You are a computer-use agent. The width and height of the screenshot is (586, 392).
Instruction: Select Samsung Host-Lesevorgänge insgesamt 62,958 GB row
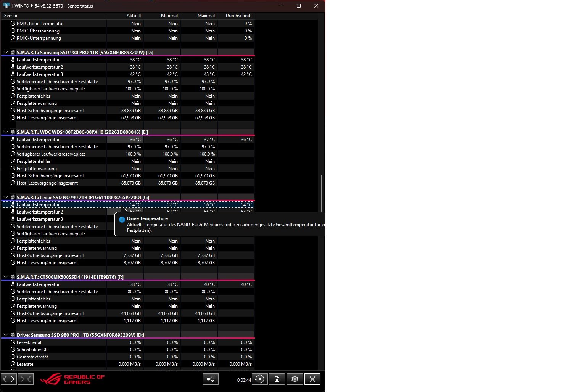(x=128, y=117)
